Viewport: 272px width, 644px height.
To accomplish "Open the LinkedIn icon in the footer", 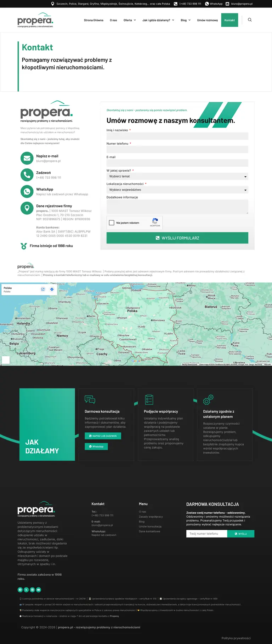I will coord(32,590).
